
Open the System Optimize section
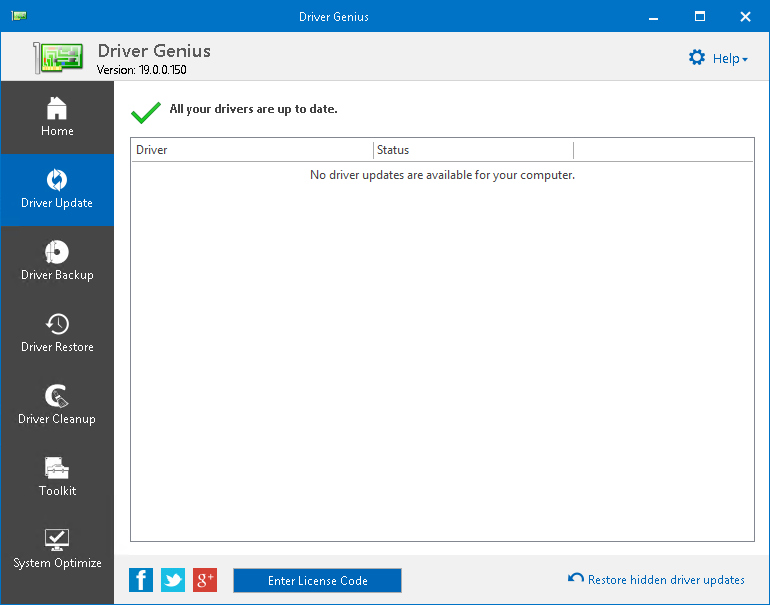tap(57, 550)
